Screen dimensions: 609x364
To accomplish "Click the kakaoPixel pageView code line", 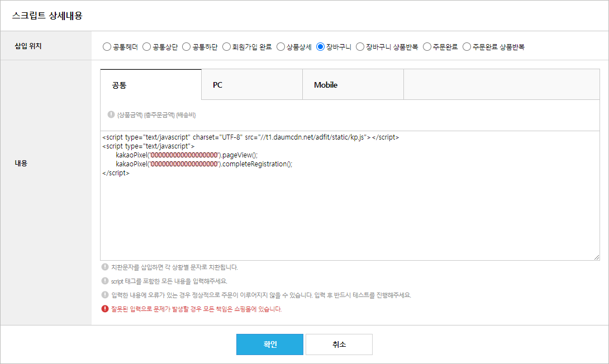I will click(187, 155).
